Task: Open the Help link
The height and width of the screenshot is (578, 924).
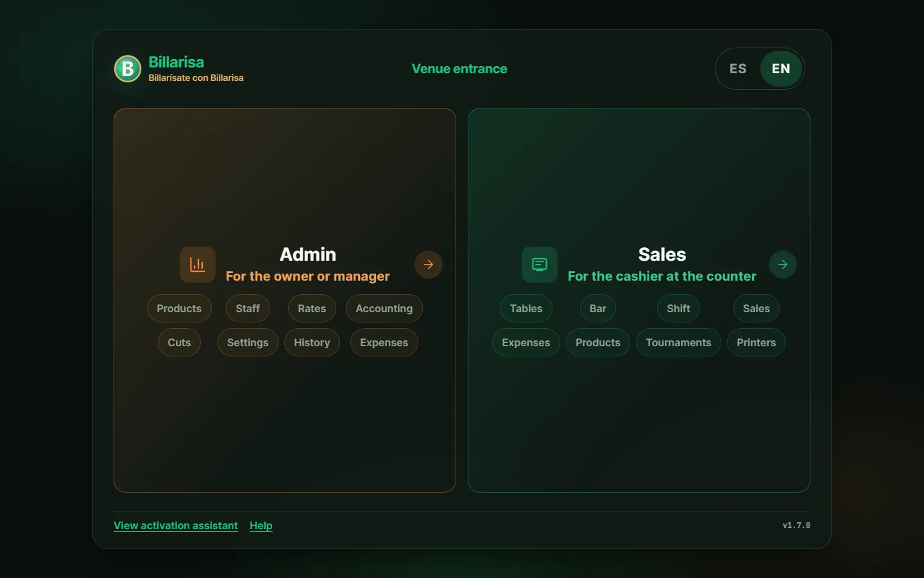Action: coord(261,525)
